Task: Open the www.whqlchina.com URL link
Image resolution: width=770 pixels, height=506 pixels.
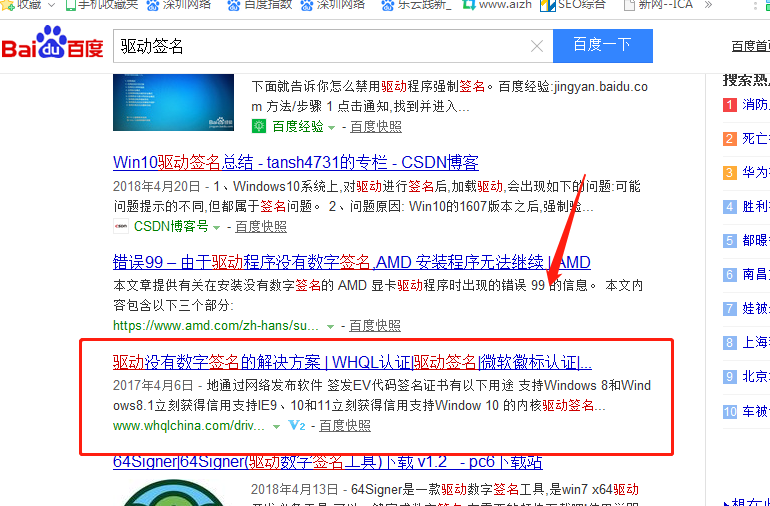Action: tap(189, 425)
